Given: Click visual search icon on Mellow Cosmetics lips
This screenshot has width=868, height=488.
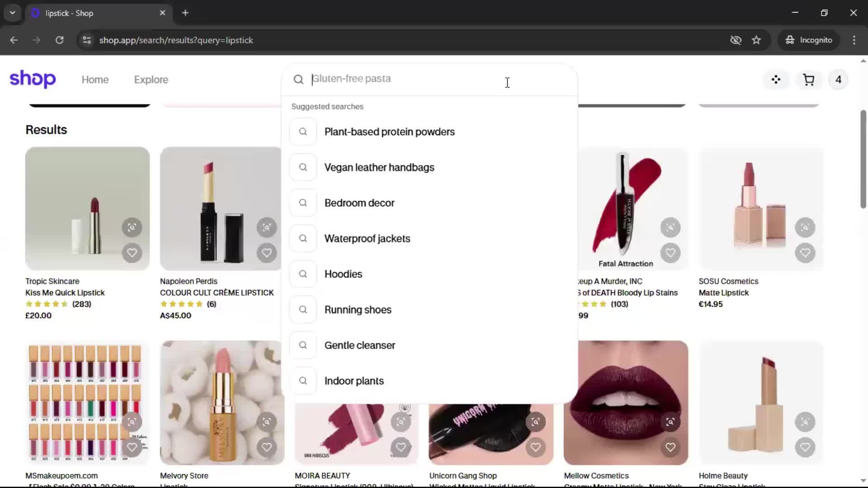Looking at the screenshot, I should (x=670, y=422).
